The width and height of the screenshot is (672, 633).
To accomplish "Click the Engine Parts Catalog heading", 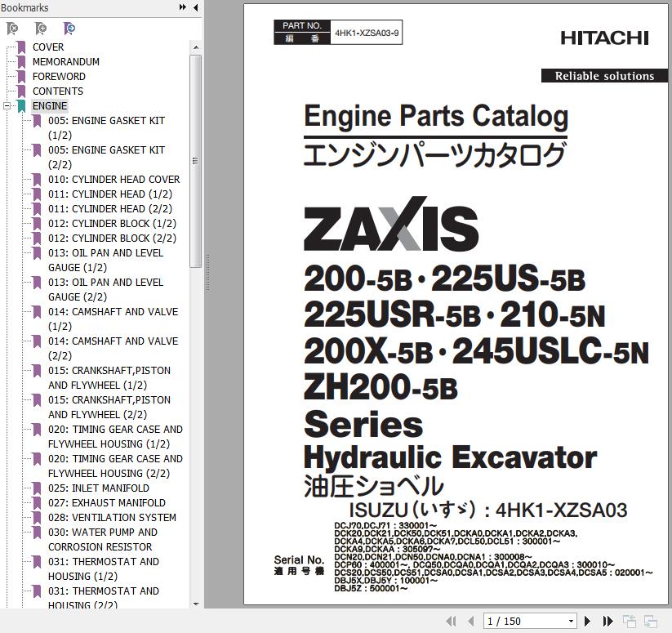I will pyautogui.click(x=436, y=116).
